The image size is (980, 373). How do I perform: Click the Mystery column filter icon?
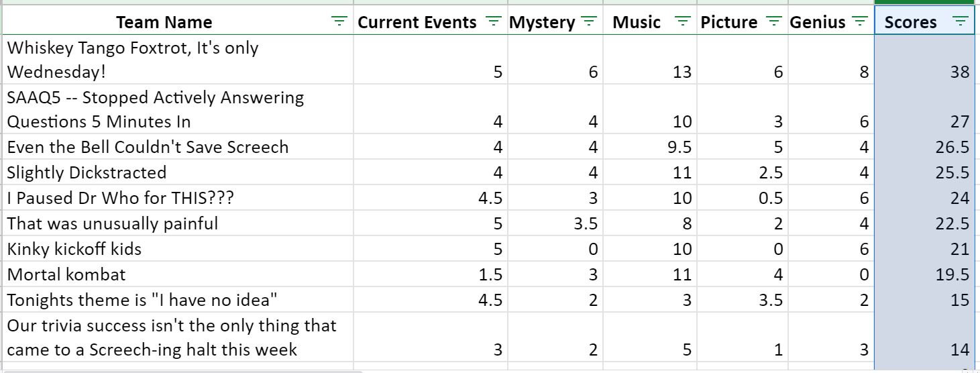pyautogui.click(x=589, y=22)
